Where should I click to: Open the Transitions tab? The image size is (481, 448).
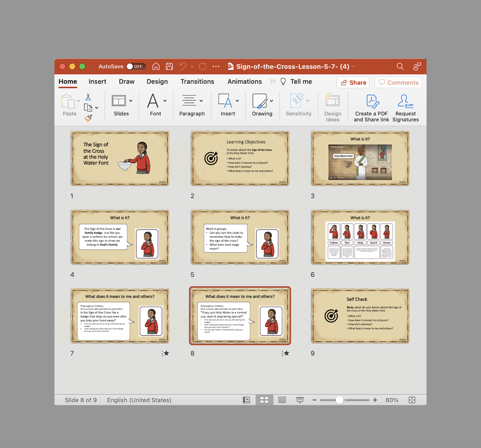tap(197, 82)
